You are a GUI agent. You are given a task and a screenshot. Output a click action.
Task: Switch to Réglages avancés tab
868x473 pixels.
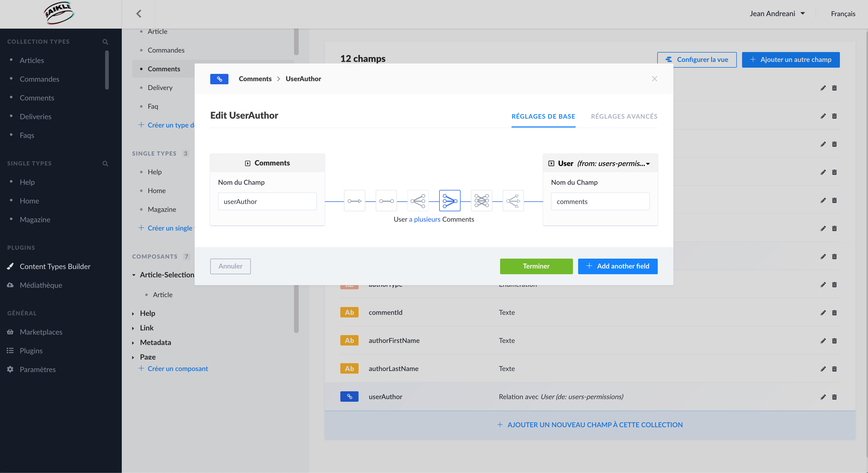coord(624,117)
